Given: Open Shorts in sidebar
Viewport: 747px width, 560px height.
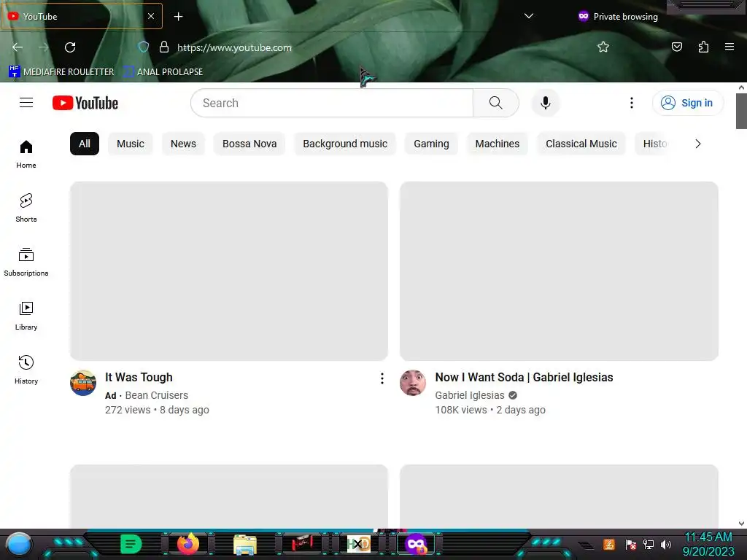Looking at the screenshot, I should (26, 208).
